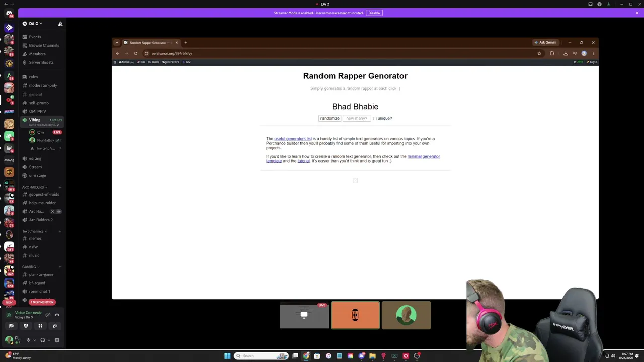
Task: Click the randomize button
Action: 330,118
